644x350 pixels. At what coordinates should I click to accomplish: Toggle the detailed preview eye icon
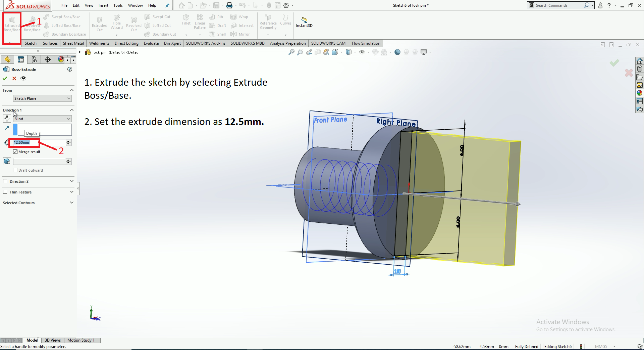click(x=23, y=78)
